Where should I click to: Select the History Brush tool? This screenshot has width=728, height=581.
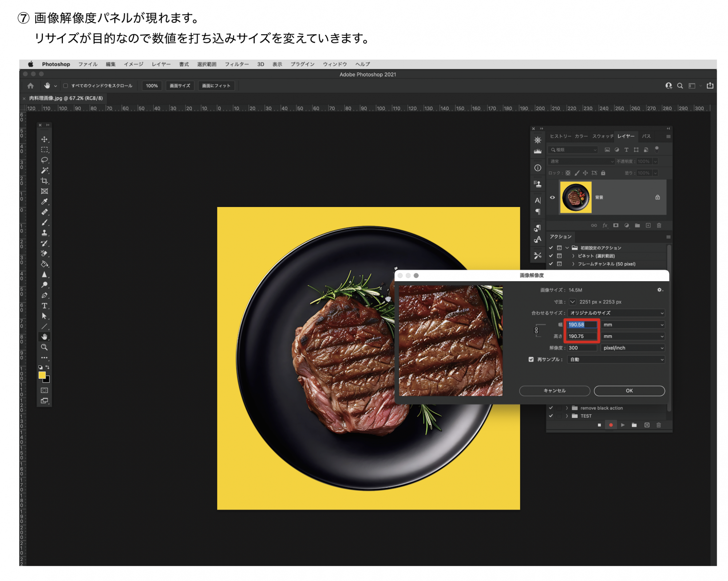tap(44, 243)
